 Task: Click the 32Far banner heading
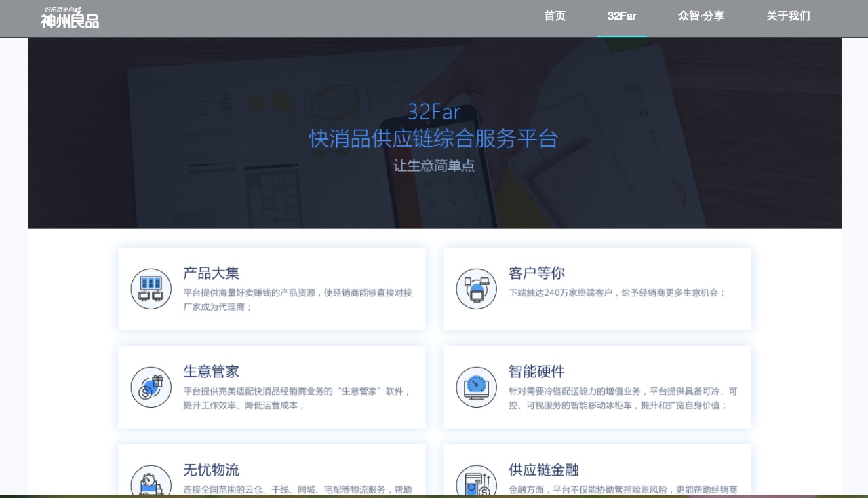click(434, 111)
